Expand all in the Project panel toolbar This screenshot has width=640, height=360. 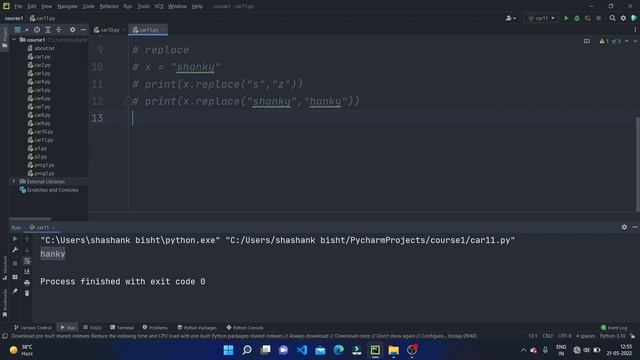48,30
